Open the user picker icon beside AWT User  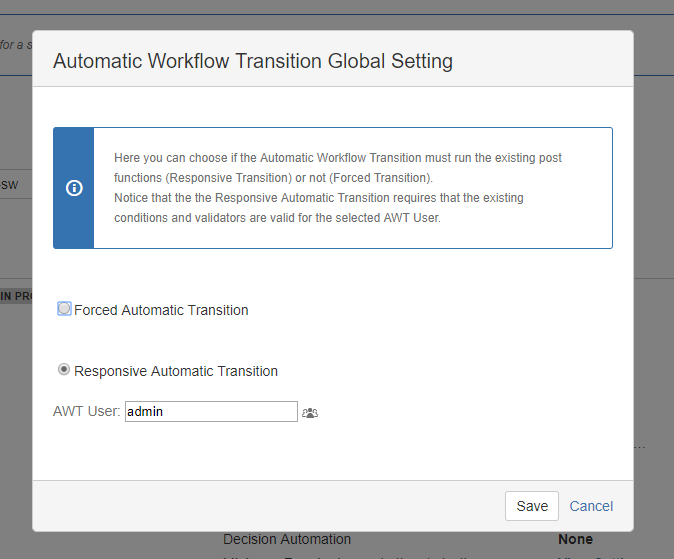click(310, 412)
